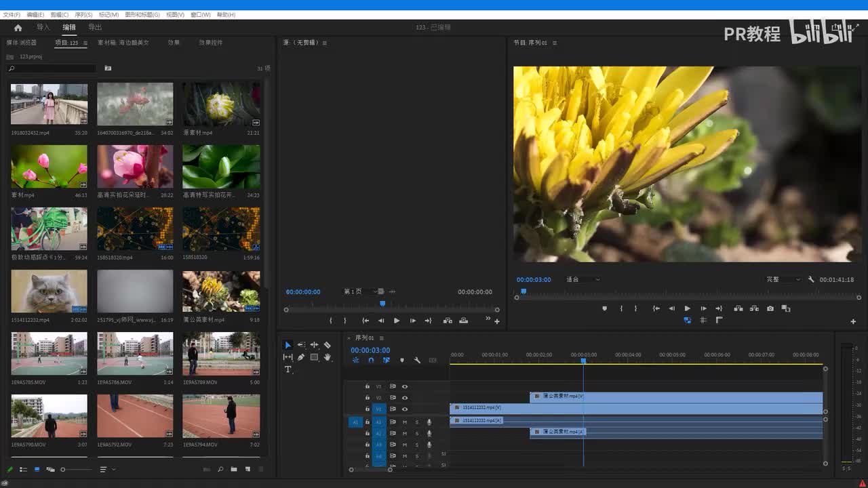
Task: Click the 导出 workspace button
Action: tap(95, 28)
